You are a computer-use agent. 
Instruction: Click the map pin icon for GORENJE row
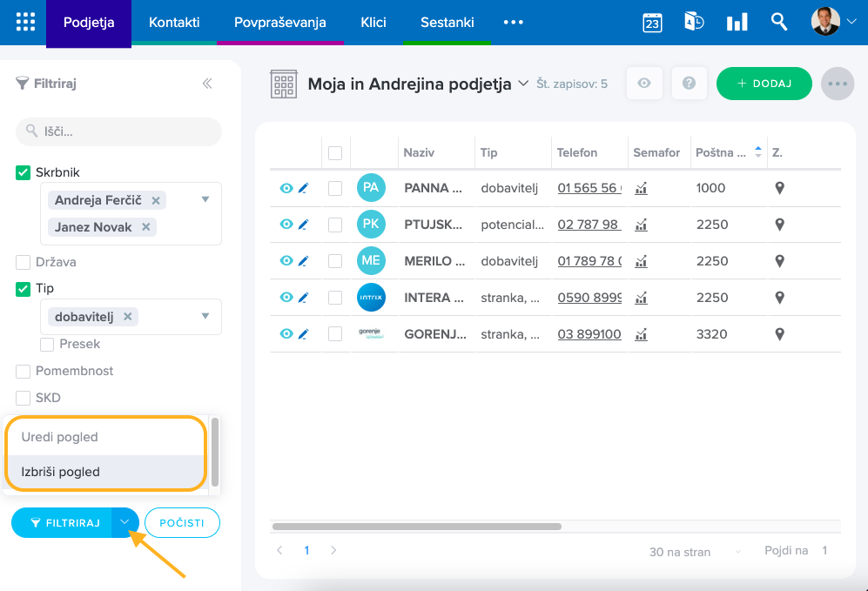780,334
